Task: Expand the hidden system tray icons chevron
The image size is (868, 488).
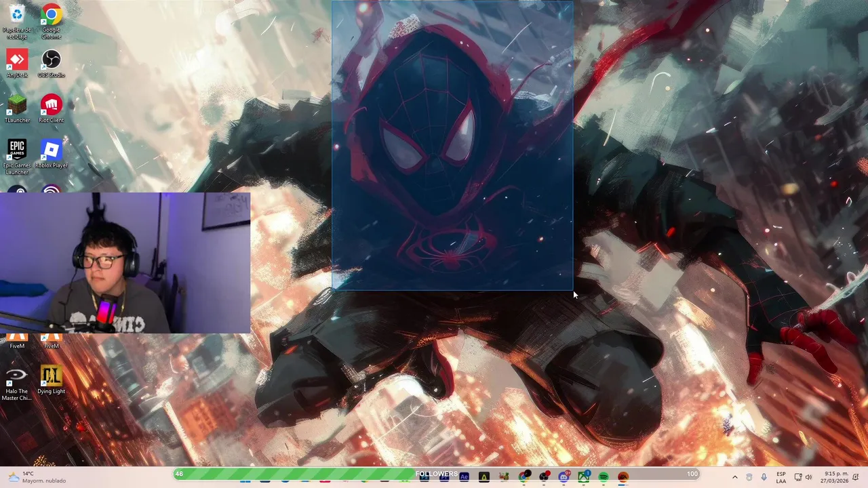Action: [x=734, y=477]
